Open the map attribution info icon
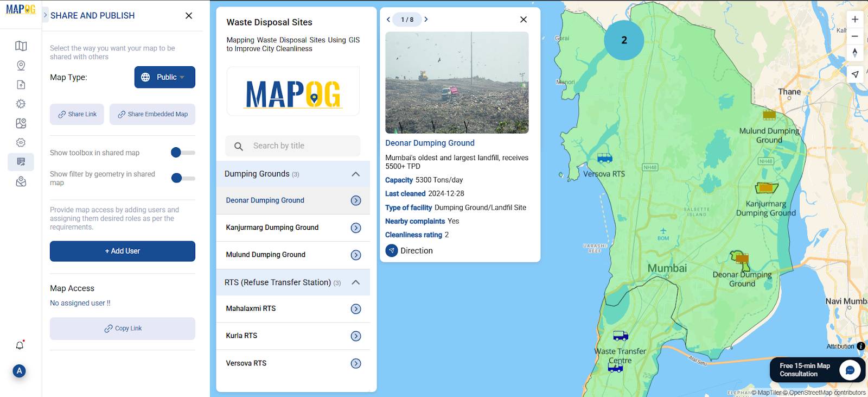 [x=861, y=346]
